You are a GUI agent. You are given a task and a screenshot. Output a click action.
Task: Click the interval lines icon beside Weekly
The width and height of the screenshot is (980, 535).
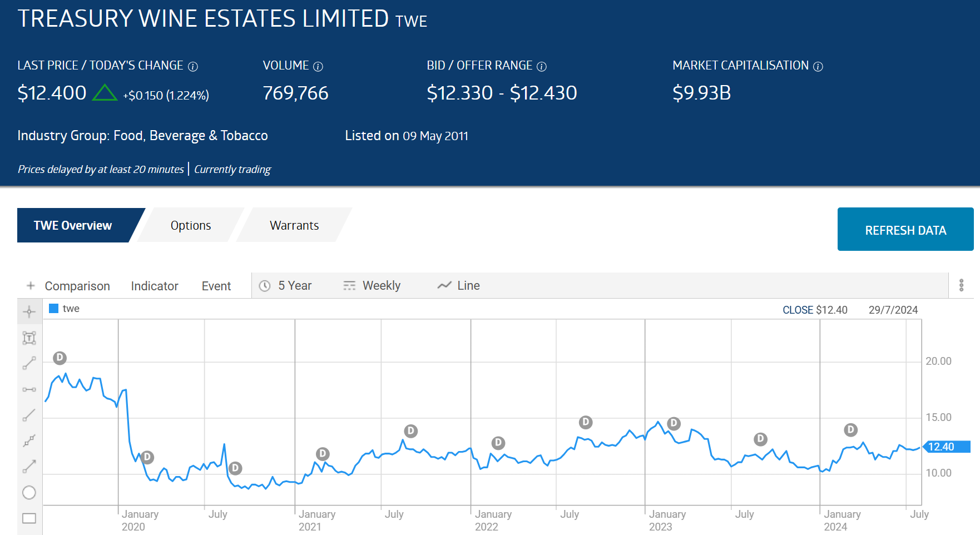point(349,286)
